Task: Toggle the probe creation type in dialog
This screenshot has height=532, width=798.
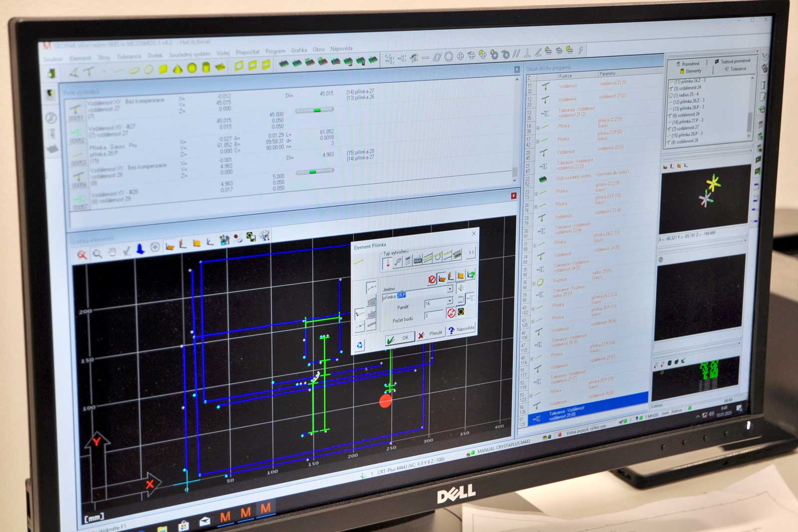Action: [x=388, y=263]
